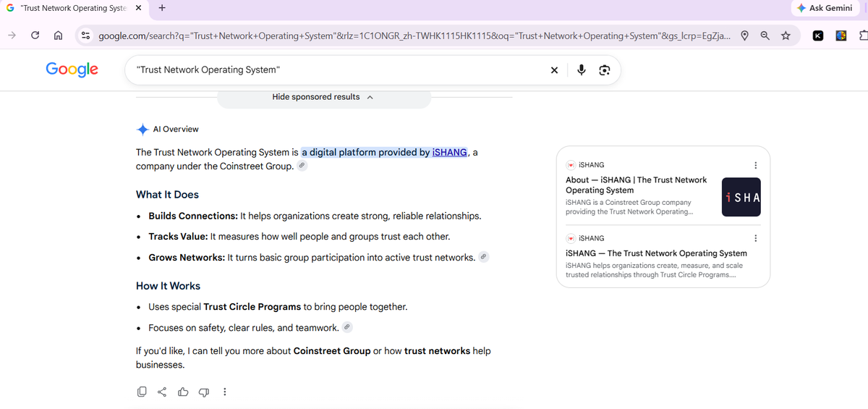Image resolution: width=868 pixels, height=409 pixels.
Task: Select the Trust Network Operating System browser tab
Action: [72, 8]
